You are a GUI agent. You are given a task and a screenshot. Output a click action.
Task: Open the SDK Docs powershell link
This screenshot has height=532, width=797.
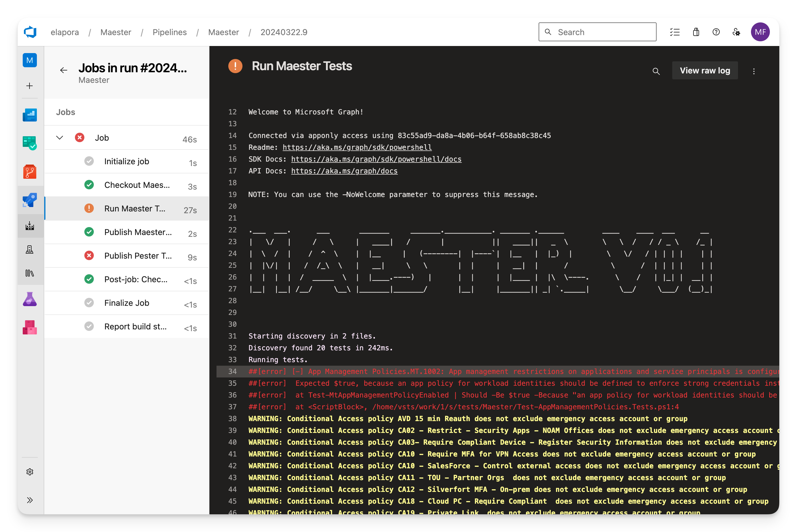[376, 159]
